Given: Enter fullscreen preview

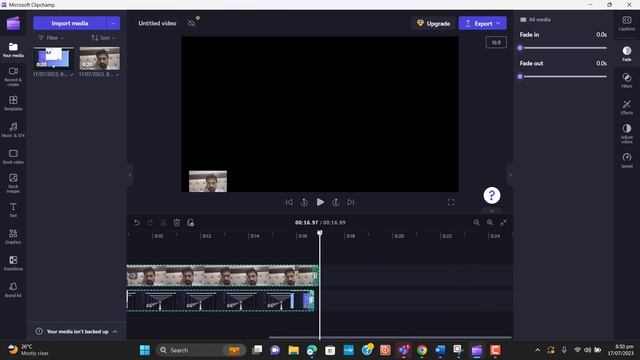Looking at the screenshot, I should 451,202.
